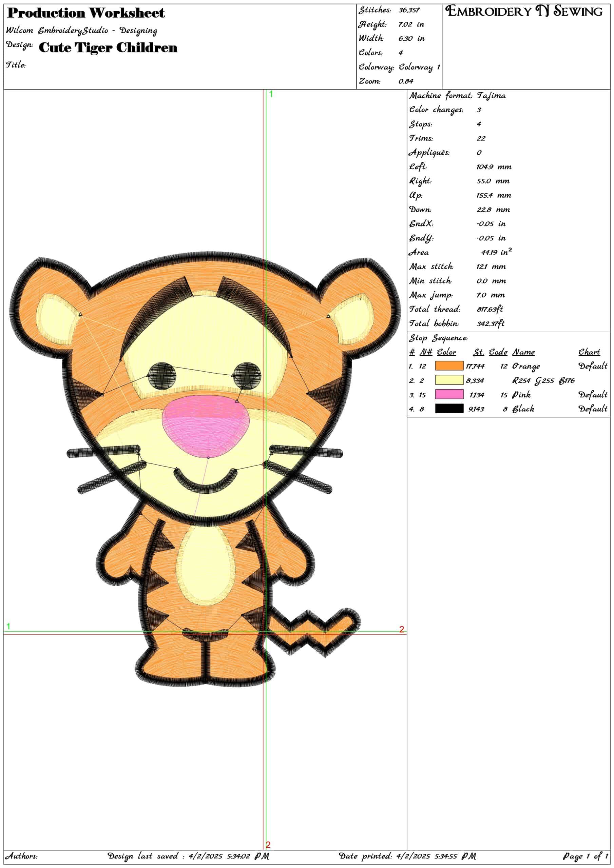Click the up extent value 155.4 mm

coord(494,195)
